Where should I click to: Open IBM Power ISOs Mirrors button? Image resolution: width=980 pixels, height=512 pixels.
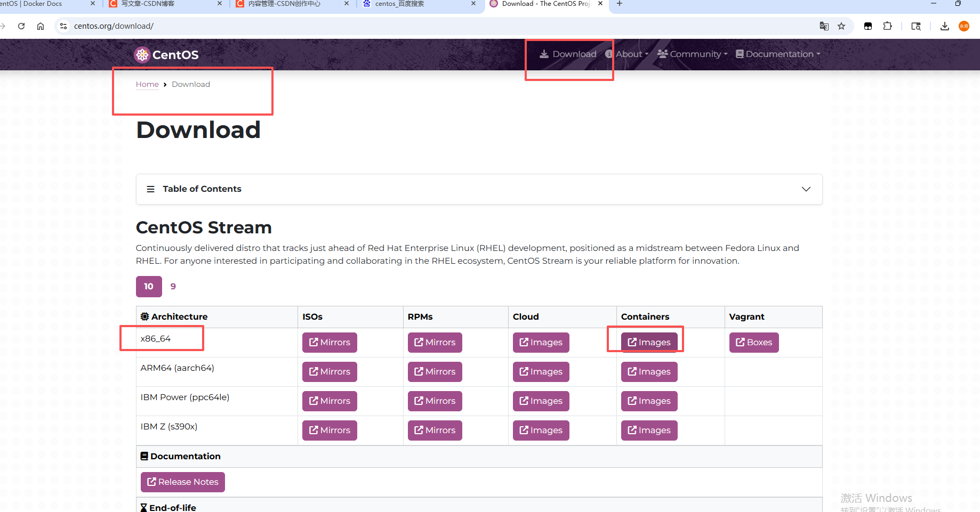(x=330, y=401)
